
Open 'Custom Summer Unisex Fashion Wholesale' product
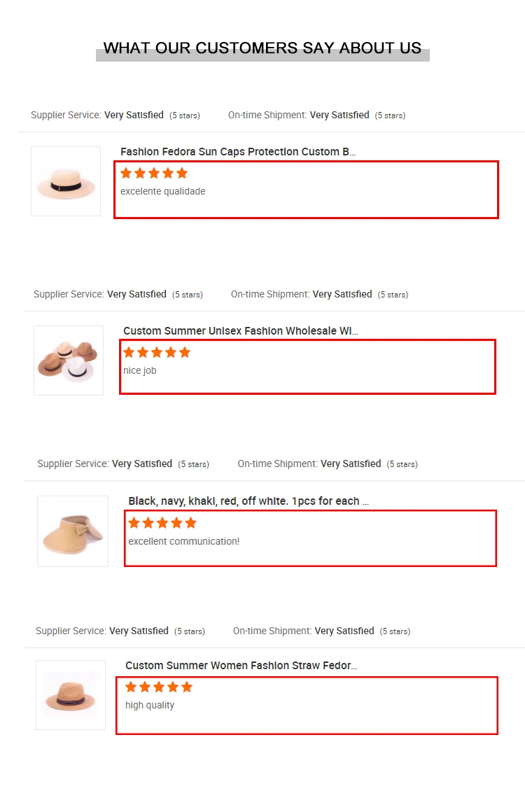pyautogui.click(x=241, y=331)
